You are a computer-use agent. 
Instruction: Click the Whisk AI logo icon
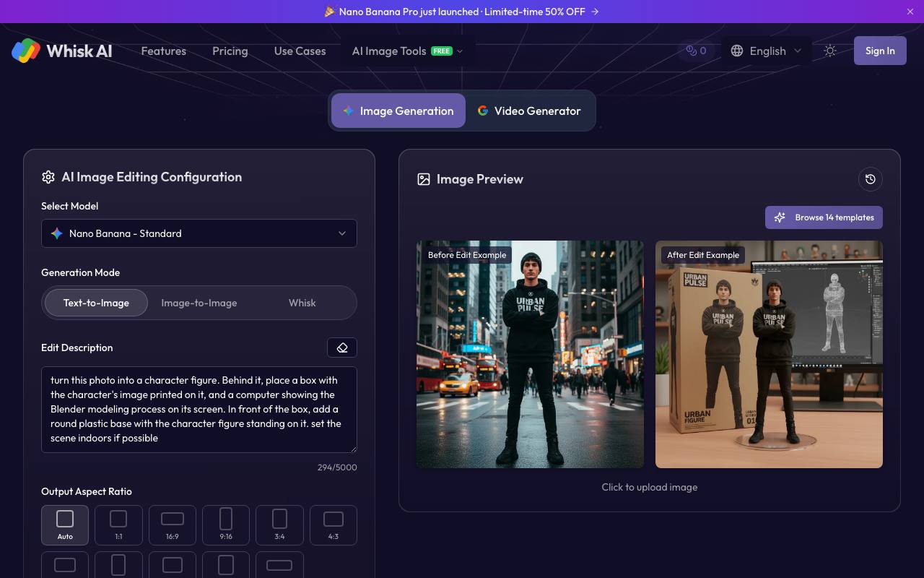pyautogui.click(x=26, y=51)
